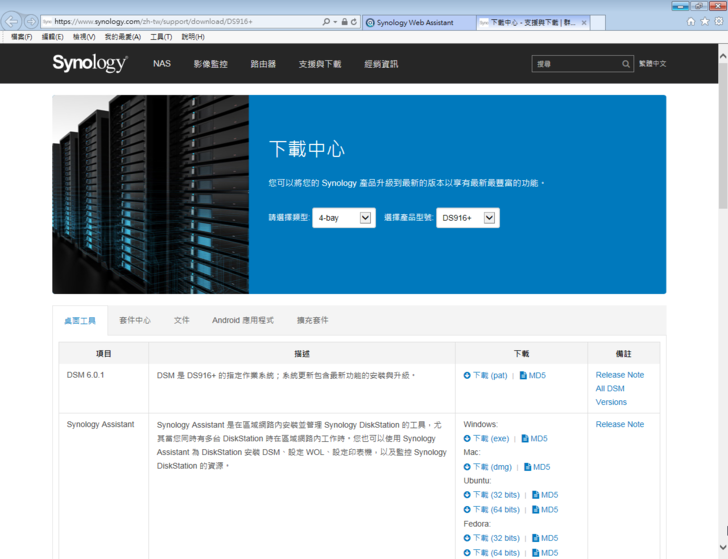Click the search magnifier icon in Synology header
This screenshot has width=728, height=559.
[626, 64]
